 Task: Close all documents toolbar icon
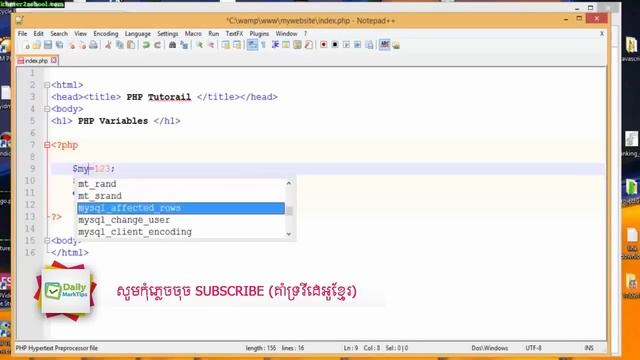point(82,45)
